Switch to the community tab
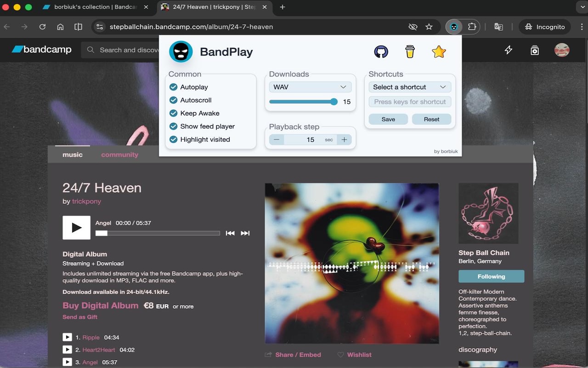Screen dimensions: 588x368 coord(119,155)
